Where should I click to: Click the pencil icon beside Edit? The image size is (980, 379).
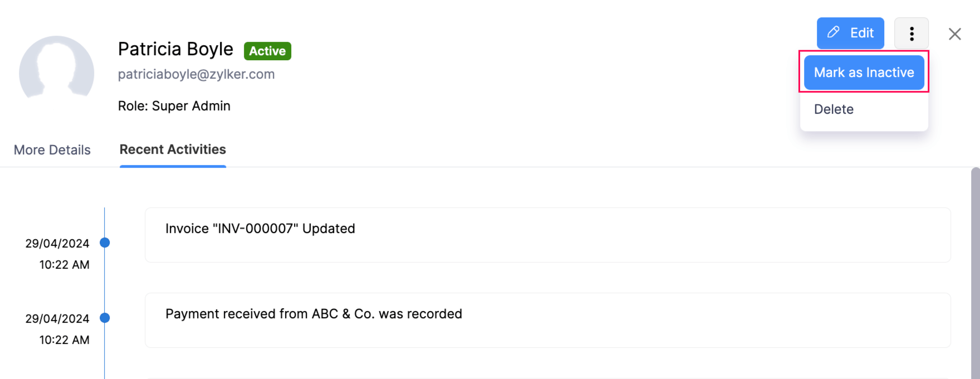[x=833, y=32]
